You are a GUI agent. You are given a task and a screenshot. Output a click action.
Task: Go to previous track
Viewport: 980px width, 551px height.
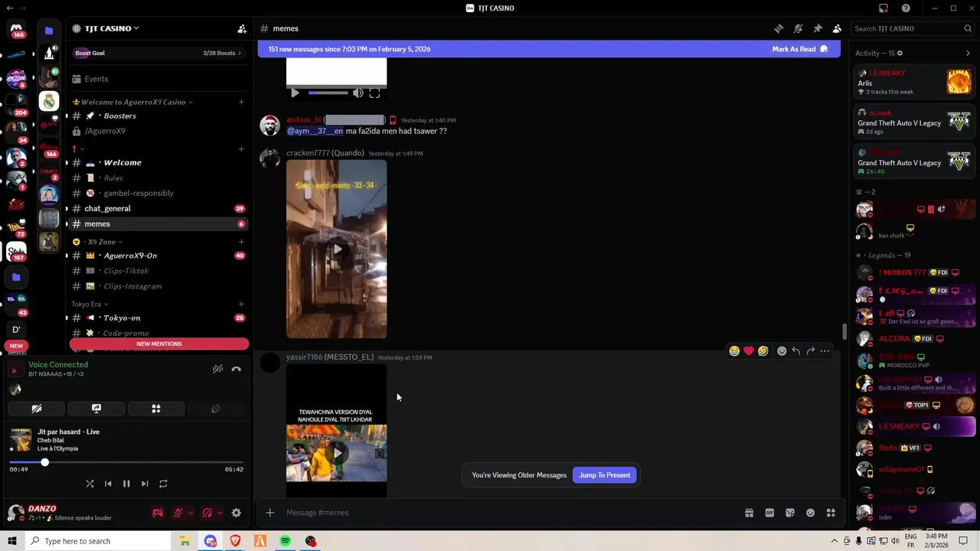tap(108, 484)
